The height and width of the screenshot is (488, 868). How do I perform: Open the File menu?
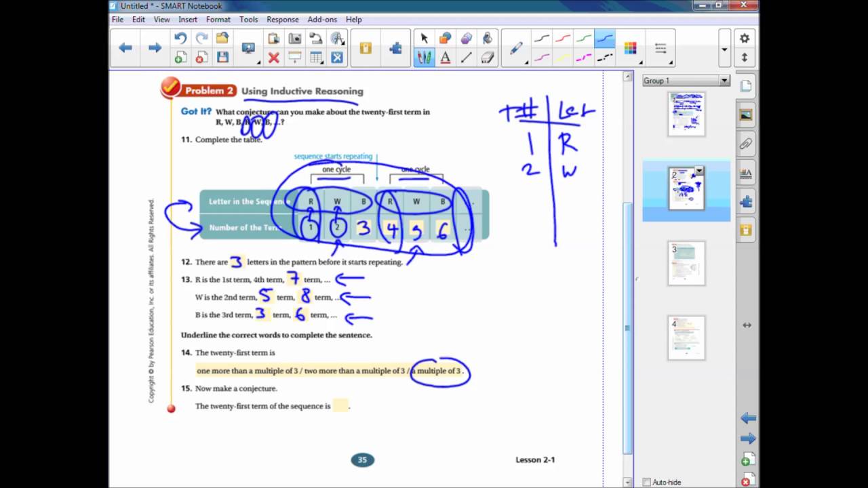pos(118,20)
